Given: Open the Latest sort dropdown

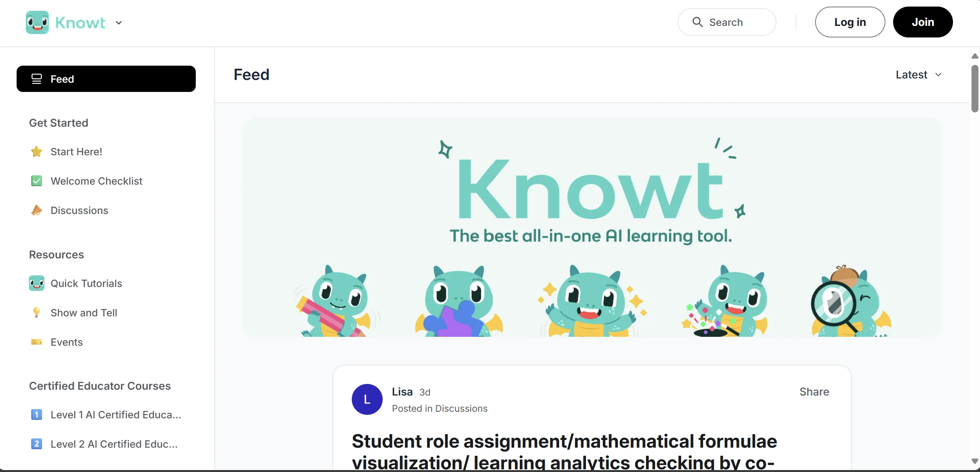Looking at the screenshot, I should pyautogui.click(x=919, y=74).
